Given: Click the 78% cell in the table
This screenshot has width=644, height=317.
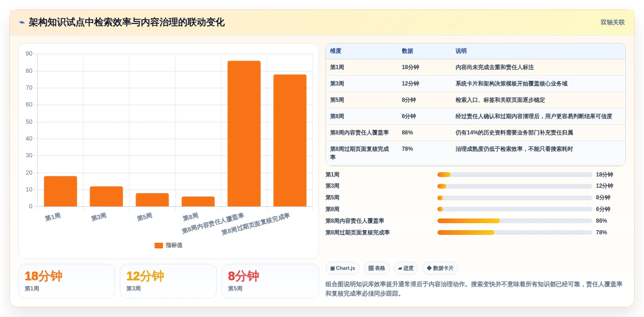Looking at the screenshot, I should pyautogui.click(x=407, y=149).
